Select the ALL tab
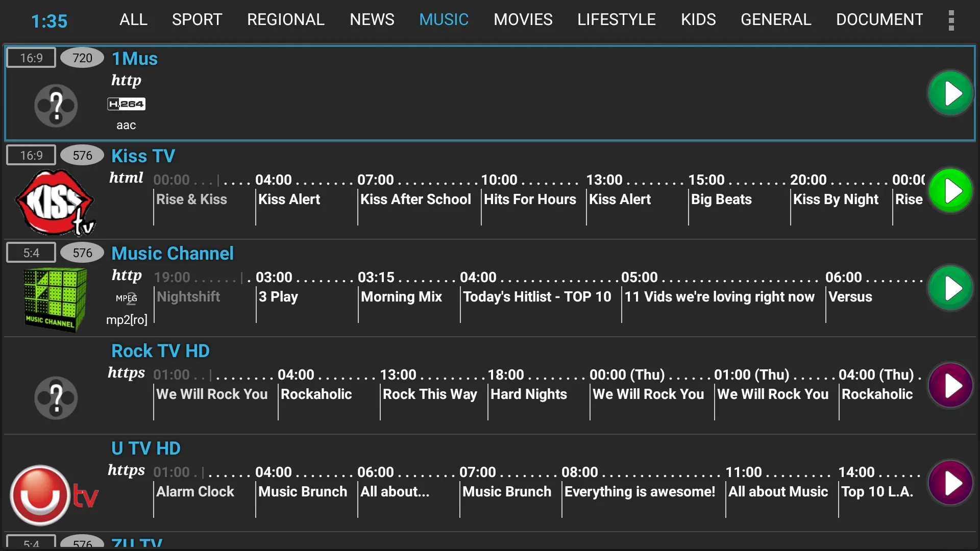This screenshot has height=551, width=980. (x=133, y=19)
